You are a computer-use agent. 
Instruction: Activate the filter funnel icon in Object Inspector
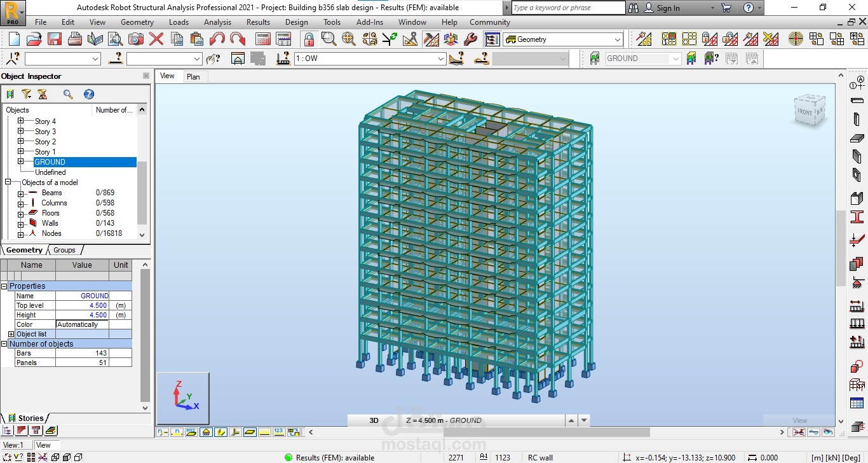point(27,93)
